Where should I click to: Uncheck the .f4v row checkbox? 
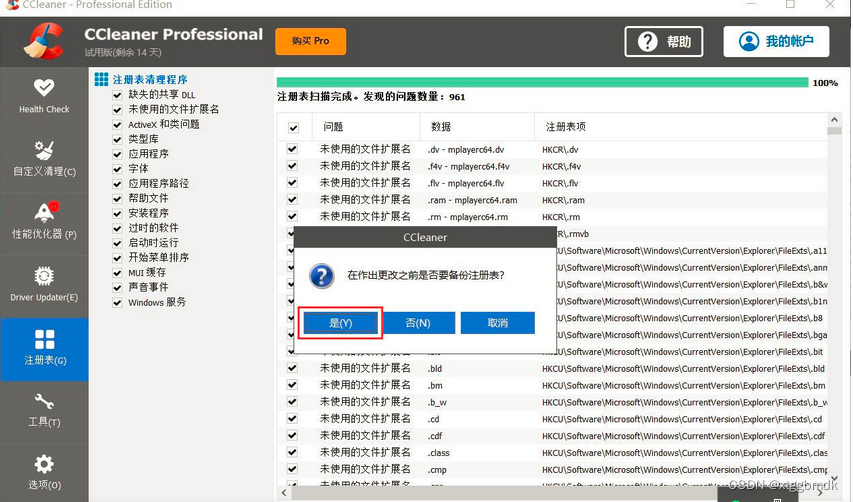pyautogui.click(x=292, y=166)
